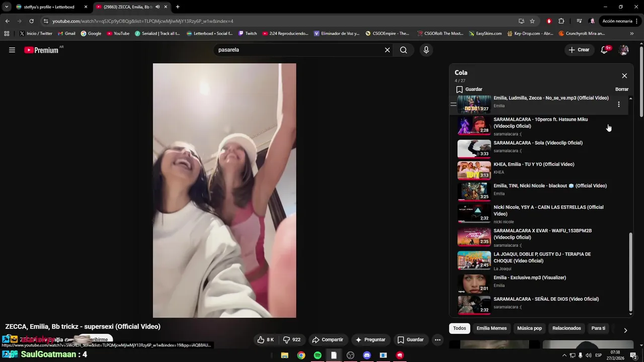Open the Gmail bookmark
The width and height of the screenshot is (644, 362).
66,34
